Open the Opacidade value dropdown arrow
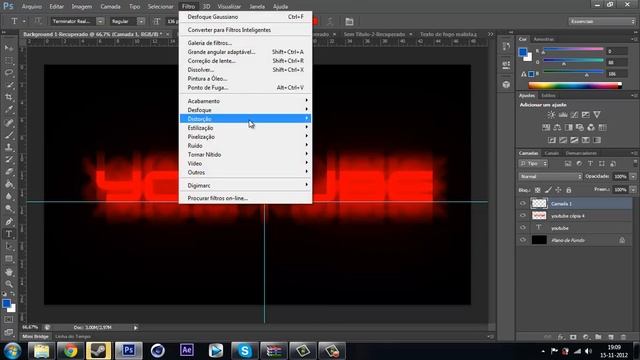This screenshot has height=360, width=640. [x=633, y=176]
